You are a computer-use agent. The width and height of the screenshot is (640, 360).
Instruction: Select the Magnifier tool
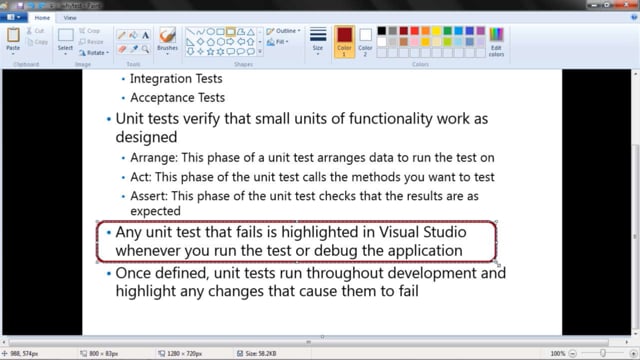pos(145,49)
